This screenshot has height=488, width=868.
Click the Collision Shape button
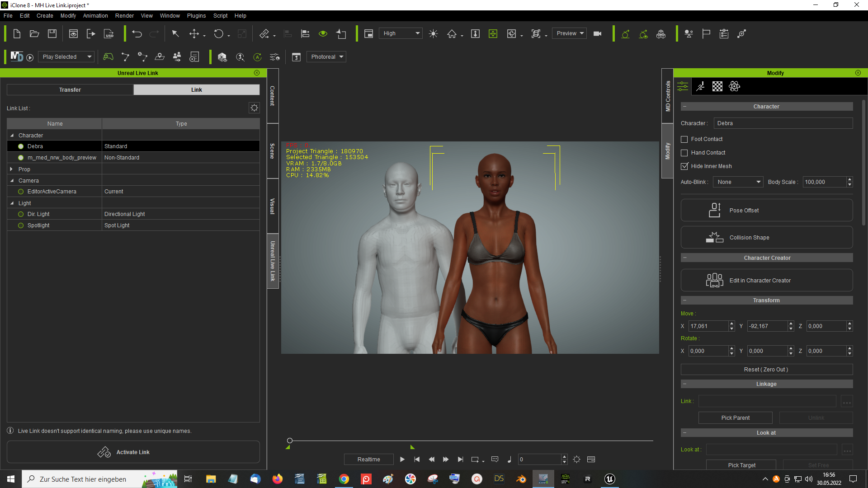point(767,237)
